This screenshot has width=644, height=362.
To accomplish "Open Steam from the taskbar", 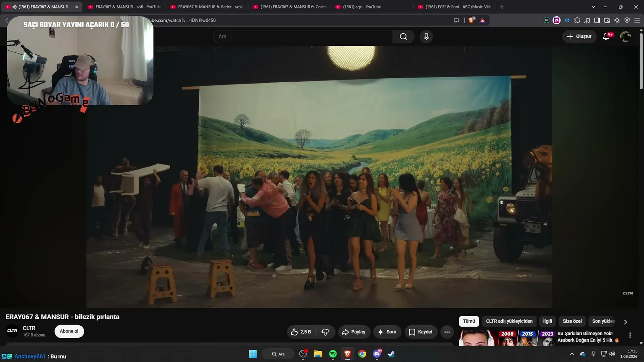I will pyautogui.click(x=391, y=354).
